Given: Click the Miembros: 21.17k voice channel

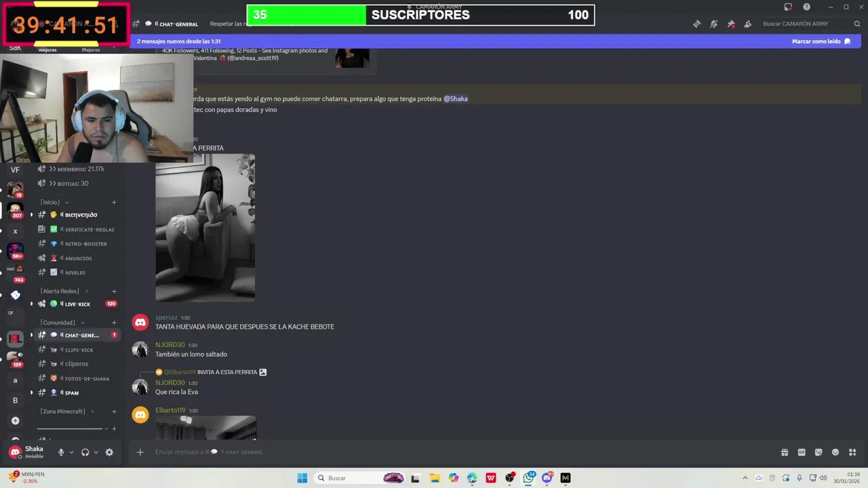Looking at the screenshot, I should click(78, 169).
